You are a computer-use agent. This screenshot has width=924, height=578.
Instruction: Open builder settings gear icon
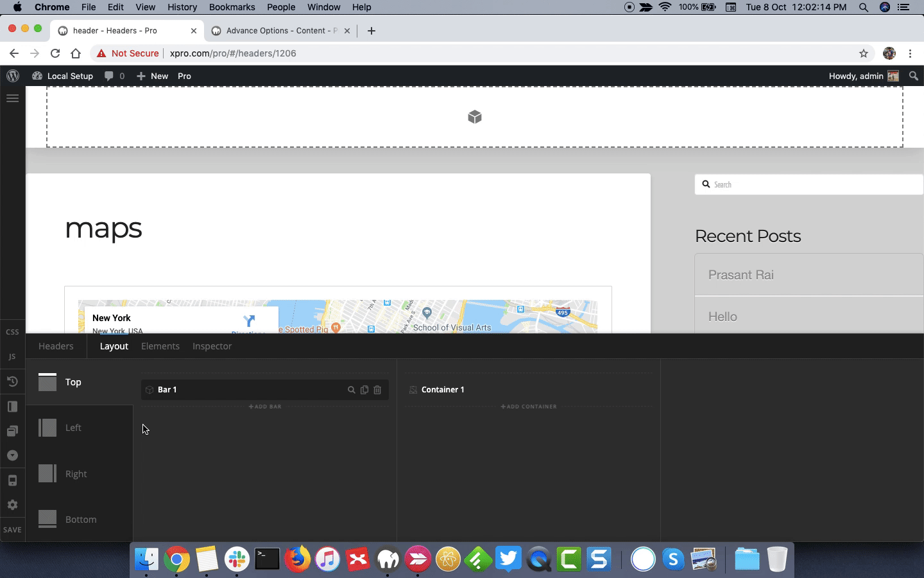tap(12, 505)
